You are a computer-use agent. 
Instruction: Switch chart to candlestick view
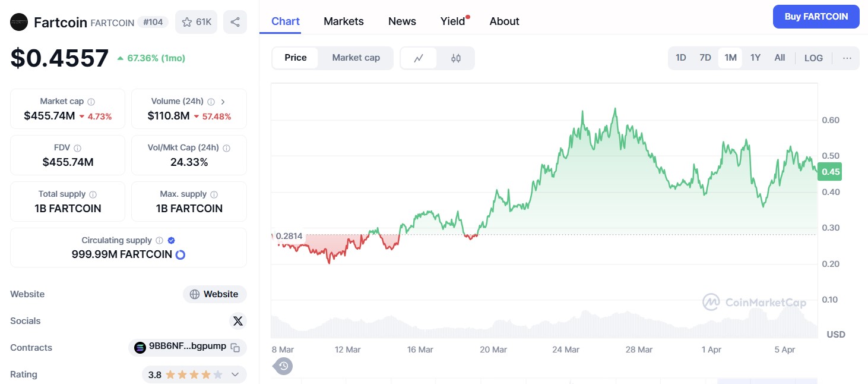(x=456, y=58)
